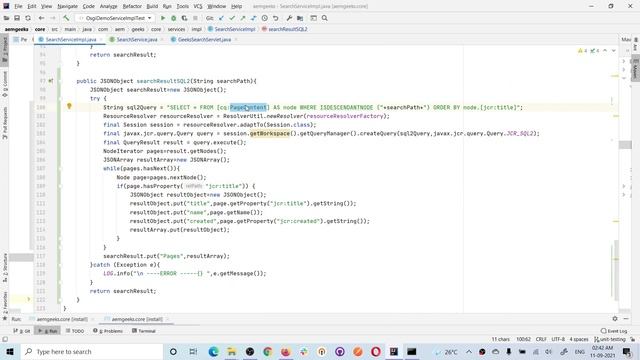
Task: Click the Git Rollback icon
Action: pyautogui.click(x=276, y=18)
